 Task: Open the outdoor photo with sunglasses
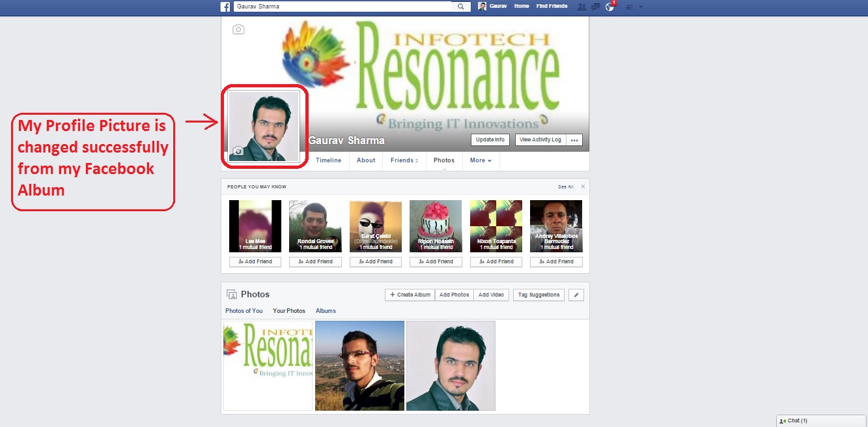(x=359, y=366)
